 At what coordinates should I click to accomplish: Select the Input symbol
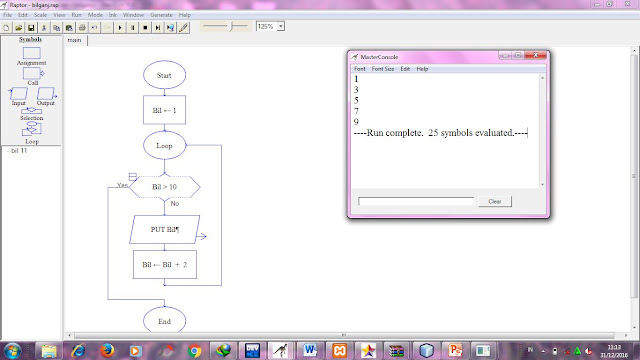pyautogui.click(x=18, y=93)
